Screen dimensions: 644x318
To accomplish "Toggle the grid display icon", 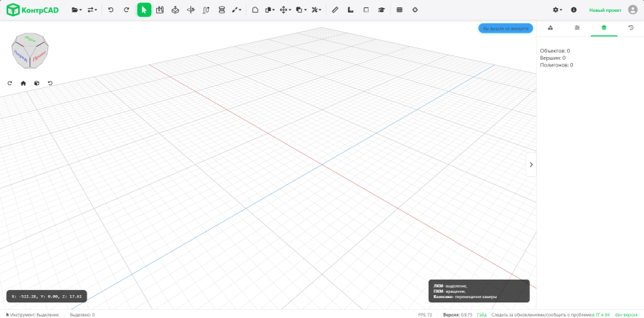I will point(399,10).
